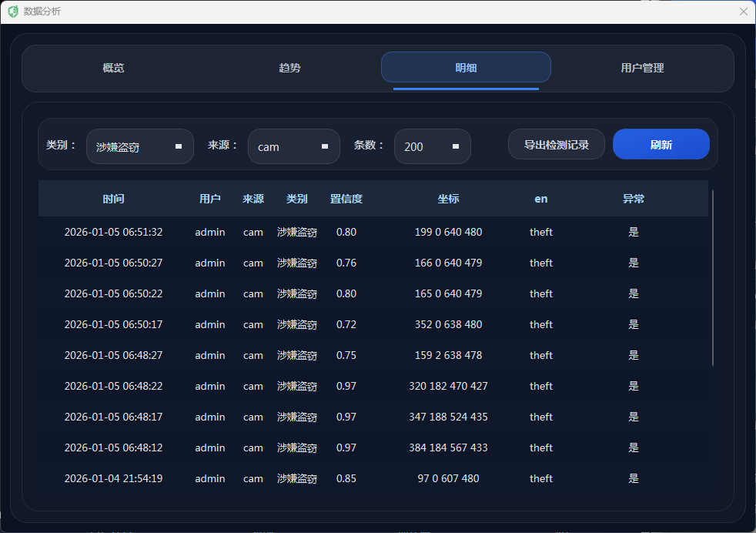Select the timestamp 2026-01-05 06:48:17

113,417
